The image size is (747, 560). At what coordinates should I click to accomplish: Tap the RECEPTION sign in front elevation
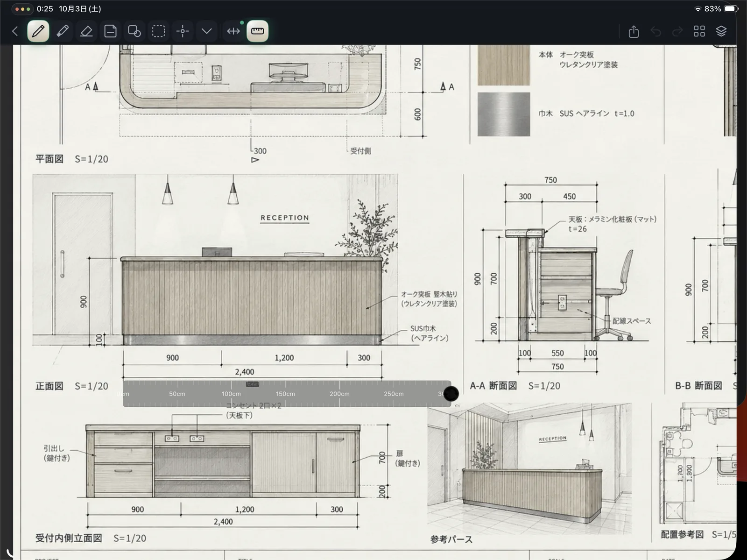285,218
